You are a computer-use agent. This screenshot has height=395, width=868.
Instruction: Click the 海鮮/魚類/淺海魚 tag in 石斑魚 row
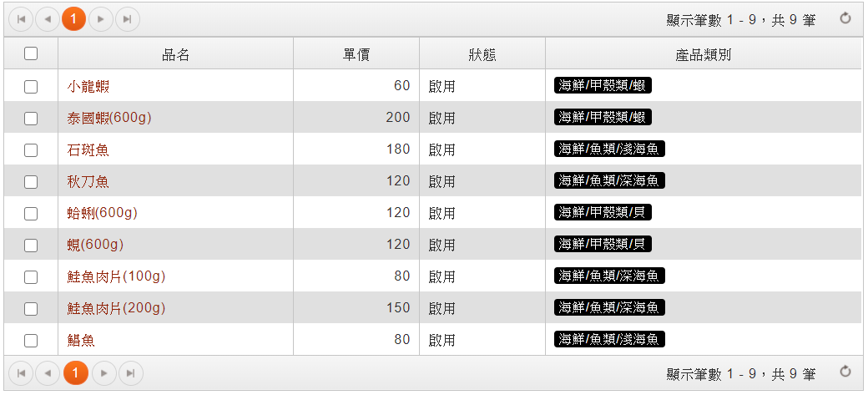click(609, 149)
